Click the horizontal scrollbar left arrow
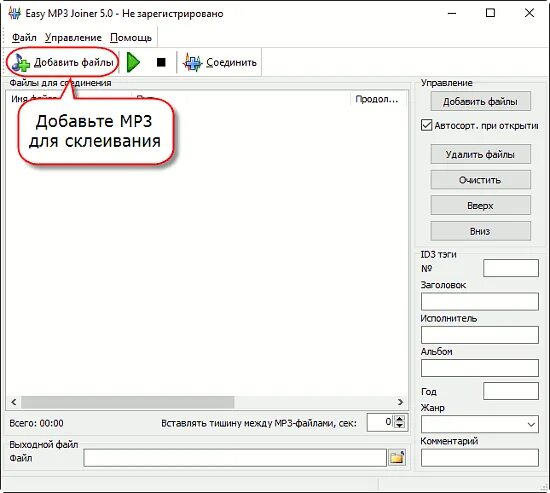 (x=14, y=402)
